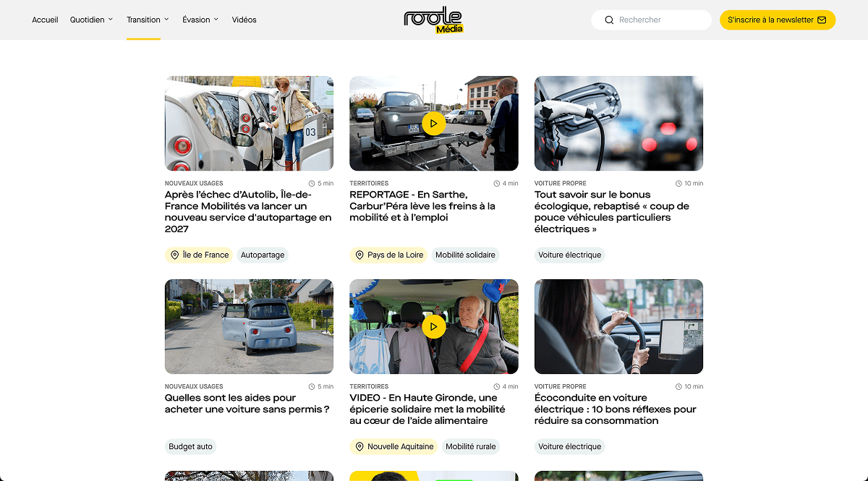Play the Haute Gironde épicerie solidaire video
868x481 pixels.
tap(434, 326)
